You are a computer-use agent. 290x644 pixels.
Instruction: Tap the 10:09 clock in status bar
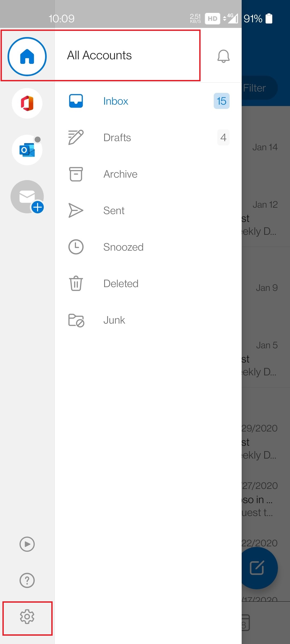pyautogui.click(x=61, y=19)
